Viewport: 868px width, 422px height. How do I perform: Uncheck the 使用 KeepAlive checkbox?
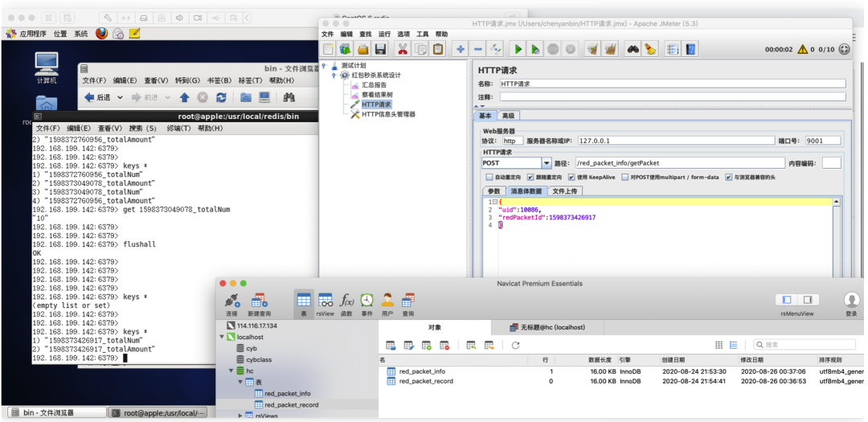[571, 178]
